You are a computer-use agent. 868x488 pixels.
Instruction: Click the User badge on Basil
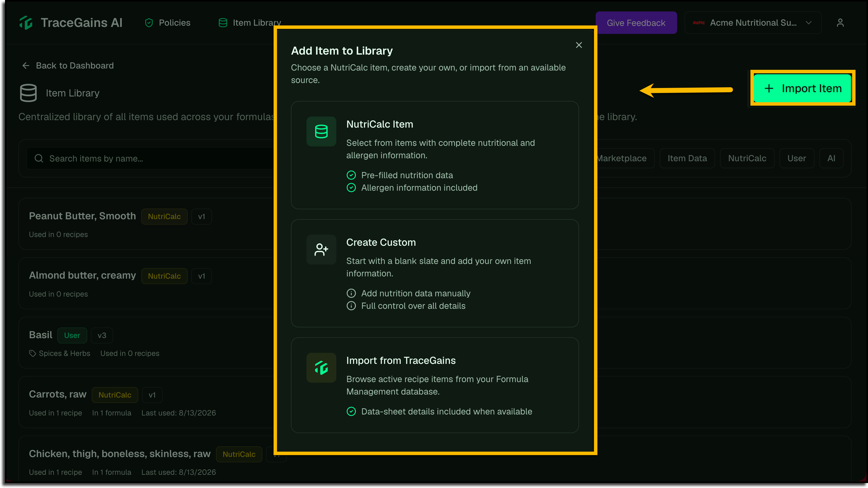pyautogui.click(x=72, y=335)
